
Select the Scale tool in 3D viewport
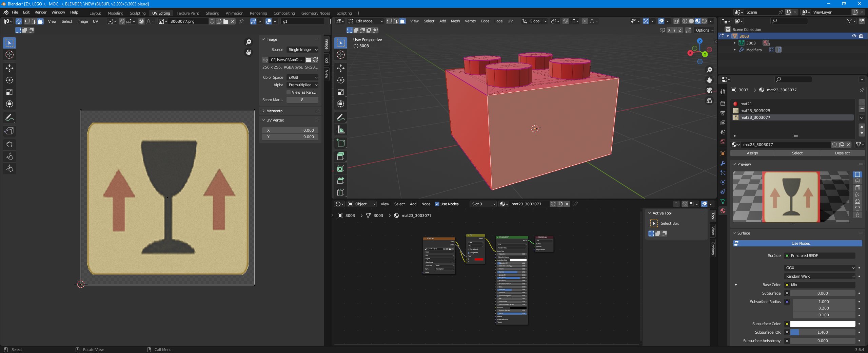click(341, 92)
